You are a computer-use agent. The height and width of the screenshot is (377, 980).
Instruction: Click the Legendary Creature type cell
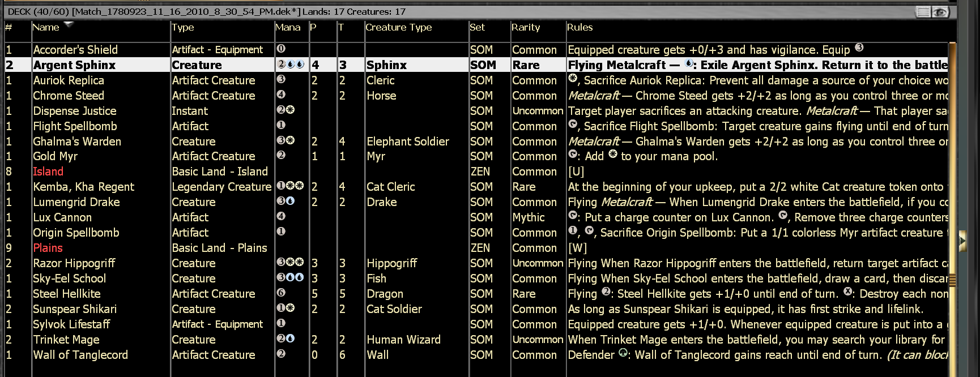click(221, 187)
